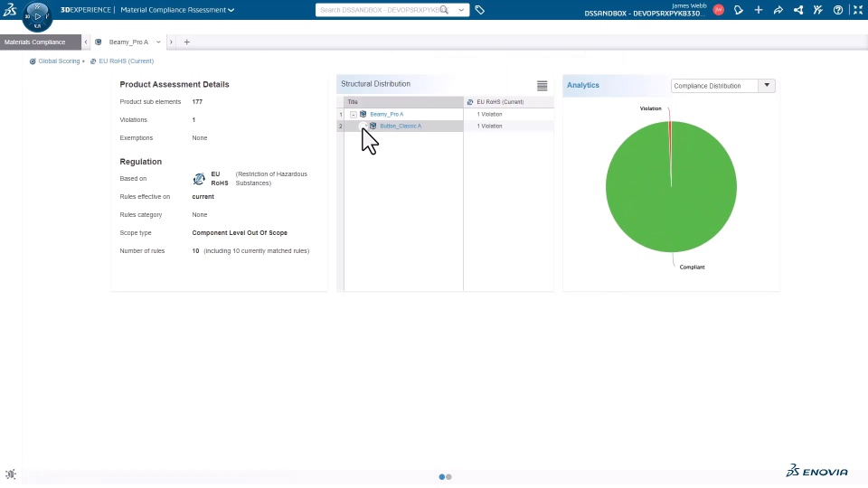Open Structural Distribution menu icon
This screenshot has height=488, width=868.
click(x=542, y=85)
